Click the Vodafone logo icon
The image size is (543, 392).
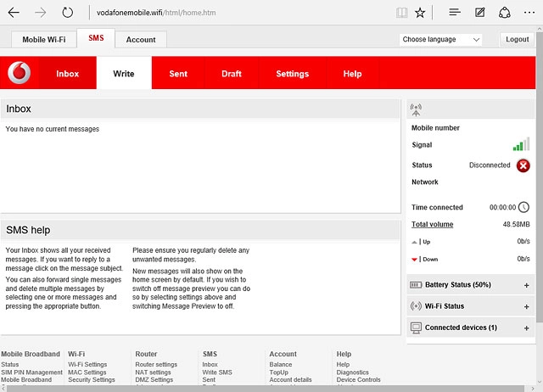[x=20, y=74]
